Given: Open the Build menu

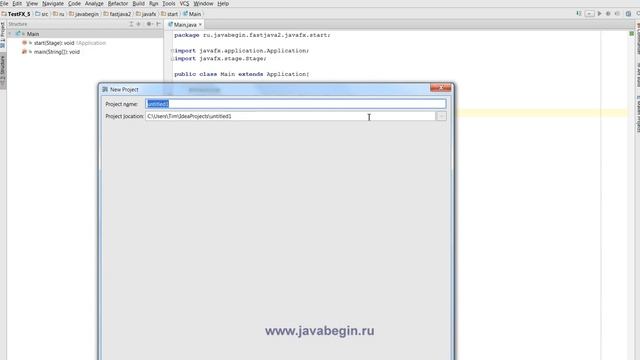Looking at the screenshot, I should coord(138,3).
